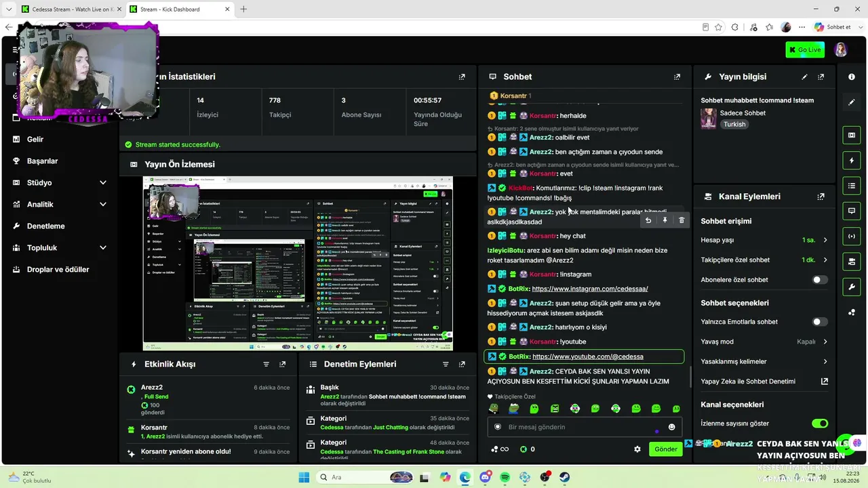Toggle the wrench panel icon in the right rail
Screen dimensions: 868x488
[x=852, y=287]
